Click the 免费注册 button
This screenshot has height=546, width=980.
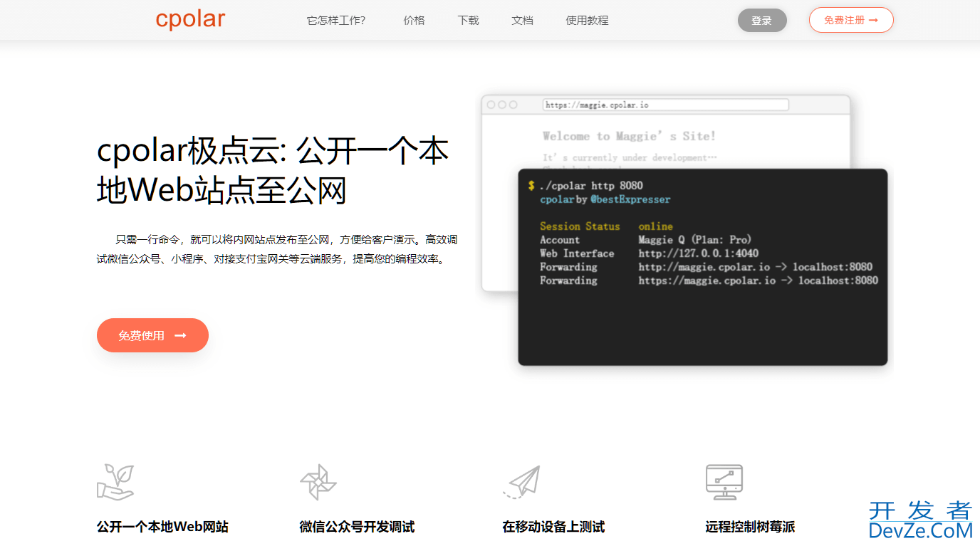[851, 20]
